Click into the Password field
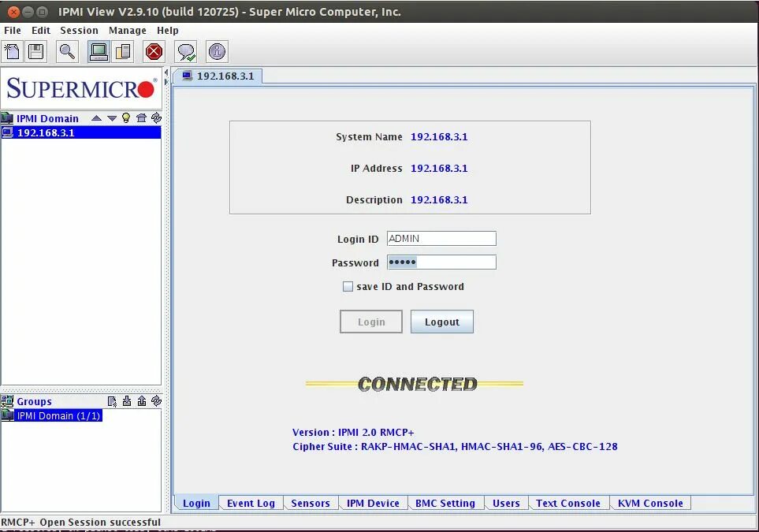This screenshot has width=759, height=532. tap(441, 262)
